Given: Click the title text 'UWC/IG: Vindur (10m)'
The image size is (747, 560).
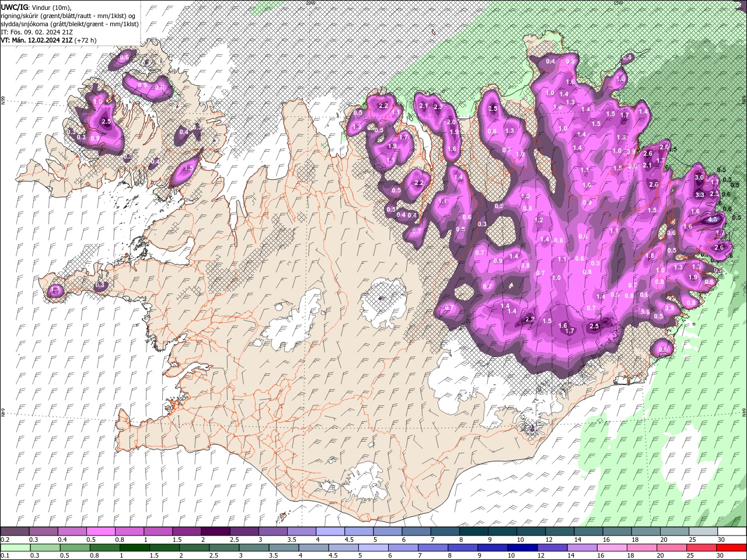Looking at the screenshot, I should [36, 7].
